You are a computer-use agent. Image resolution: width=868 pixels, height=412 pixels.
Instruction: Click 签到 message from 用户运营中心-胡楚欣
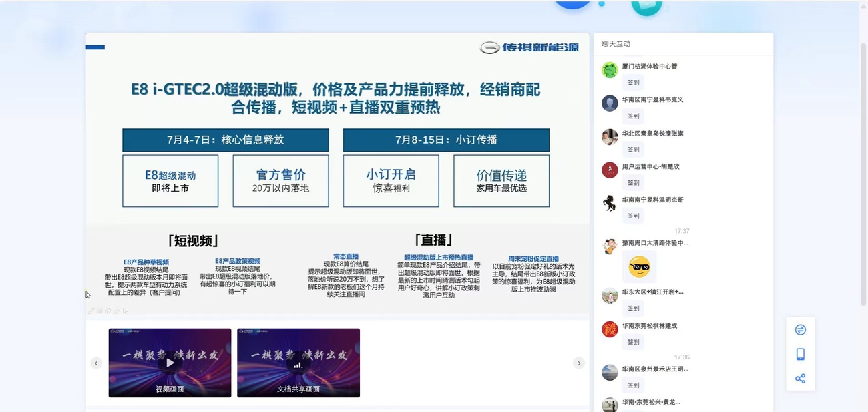(633, 183)
